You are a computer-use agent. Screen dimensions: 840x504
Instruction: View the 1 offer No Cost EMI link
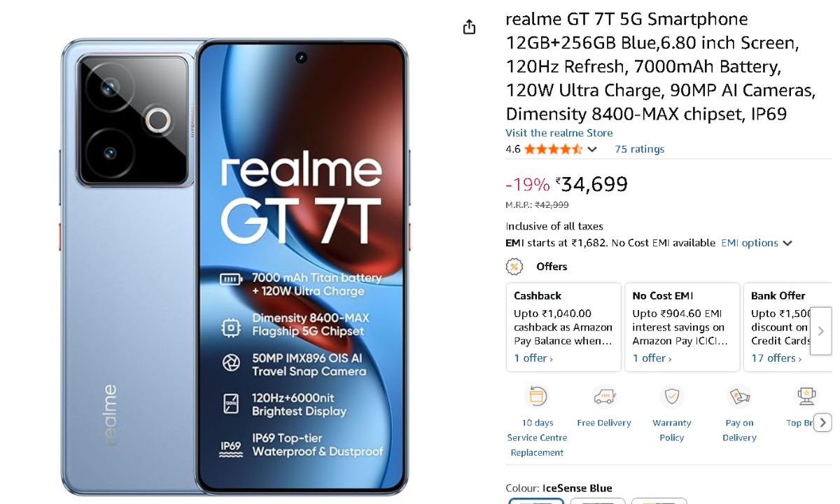coord(652,358)
